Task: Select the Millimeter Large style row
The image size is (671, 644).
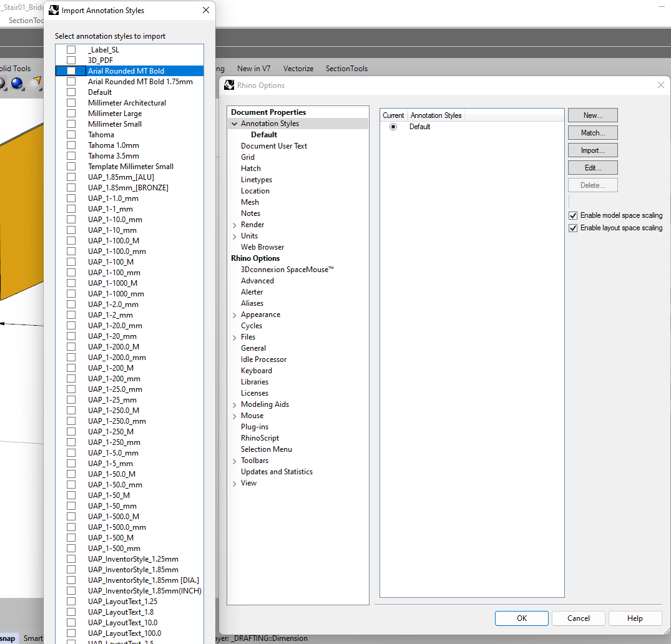Action: click(130, 114)
